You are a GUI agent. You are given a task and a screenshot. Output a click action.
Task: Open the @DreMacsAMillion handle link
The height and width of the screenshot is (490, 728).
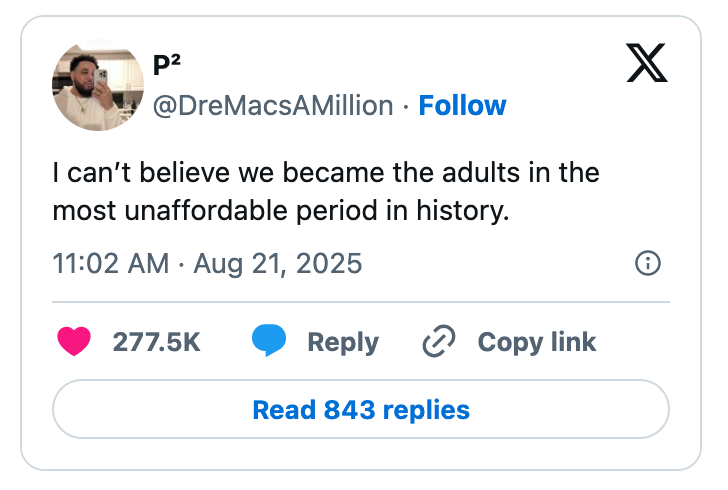pyautogui.click(x=272, y=106)
